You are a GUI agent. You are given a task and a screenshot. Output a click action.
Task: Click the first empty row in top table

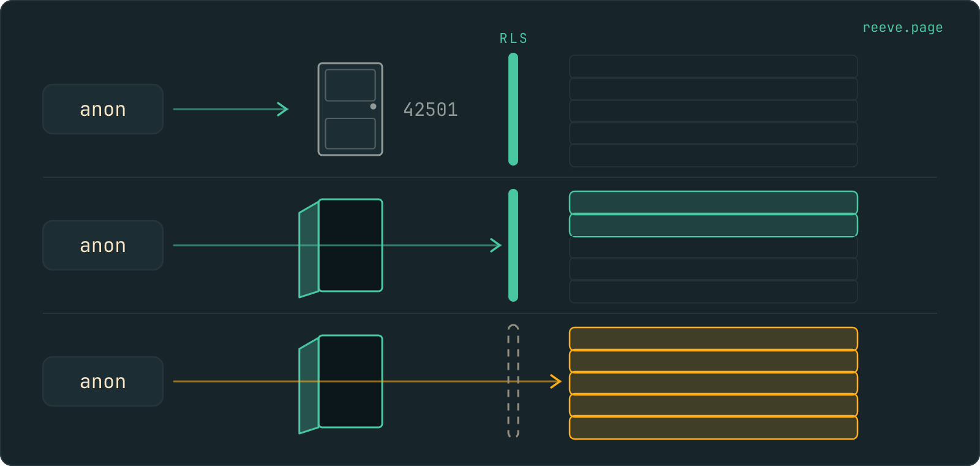[x=714, y=66]
